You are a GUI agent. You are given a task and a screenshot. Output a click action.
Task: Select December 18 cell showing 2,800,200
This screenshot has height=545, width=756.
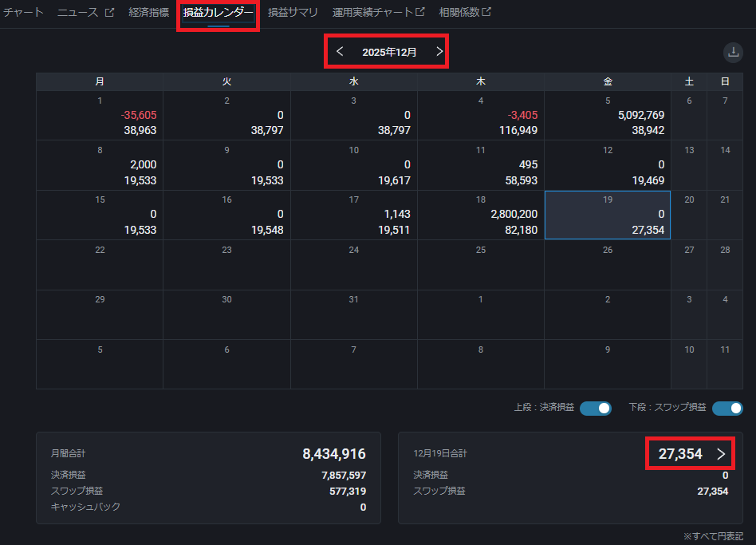[481, 215]
